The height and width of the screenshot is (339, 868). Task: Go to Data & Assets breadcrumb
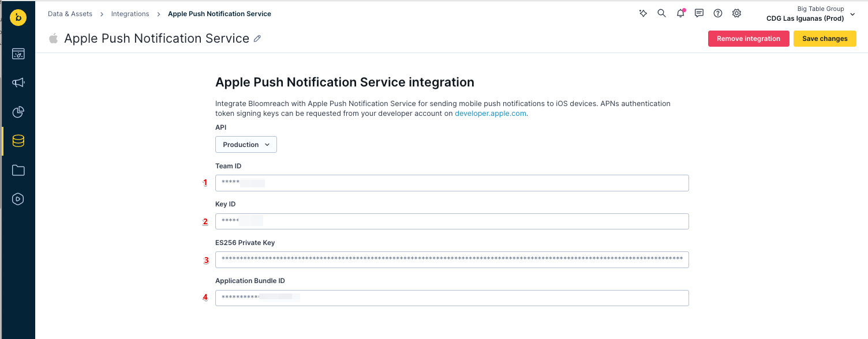click(x=70, y=14)
